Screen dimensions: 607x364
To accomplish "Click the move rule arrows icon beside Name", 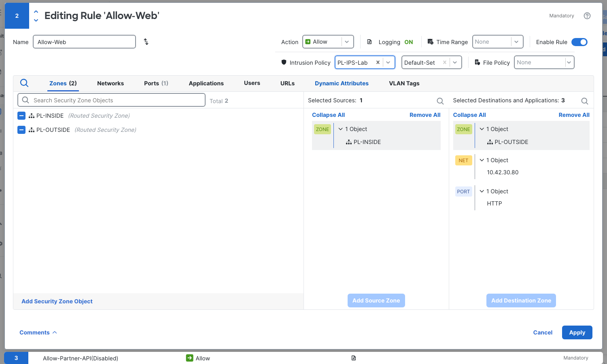I will [146, 42].
